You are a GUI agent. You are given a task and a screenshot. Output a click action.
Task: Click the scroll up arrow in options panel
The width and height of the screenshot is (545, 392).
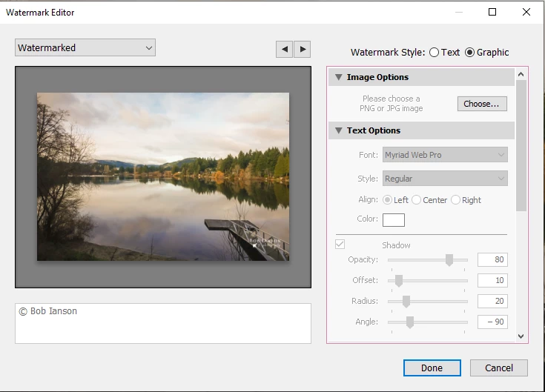(x=521, y=74)
